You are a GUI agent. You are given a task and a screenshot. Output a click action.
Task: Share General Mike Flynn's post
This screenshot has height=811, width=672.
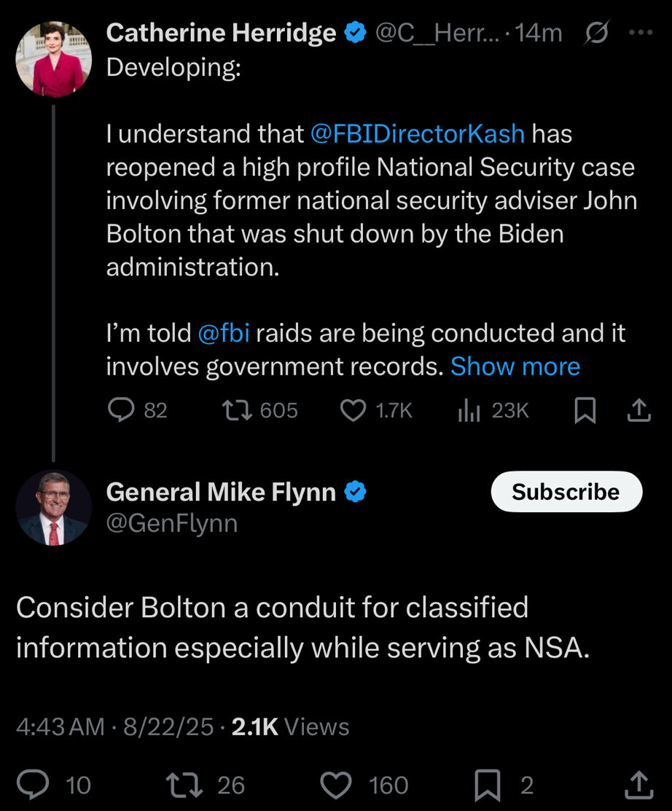pos(638,785)
